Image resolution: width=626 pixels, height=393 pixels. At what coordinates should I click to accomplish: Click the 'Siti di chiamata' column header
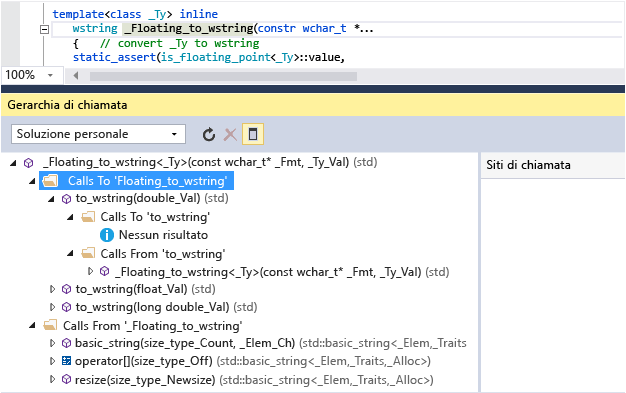528,165
